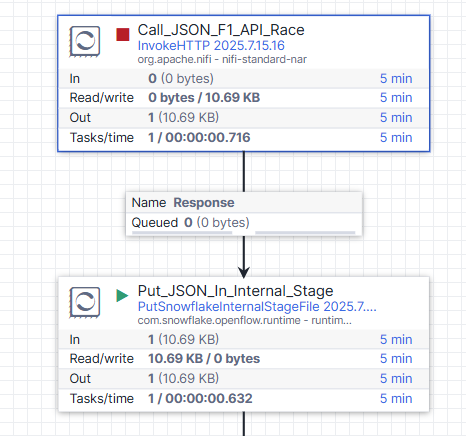Select the Response connection name label
466x436 pixels.
tap(204, 203)
